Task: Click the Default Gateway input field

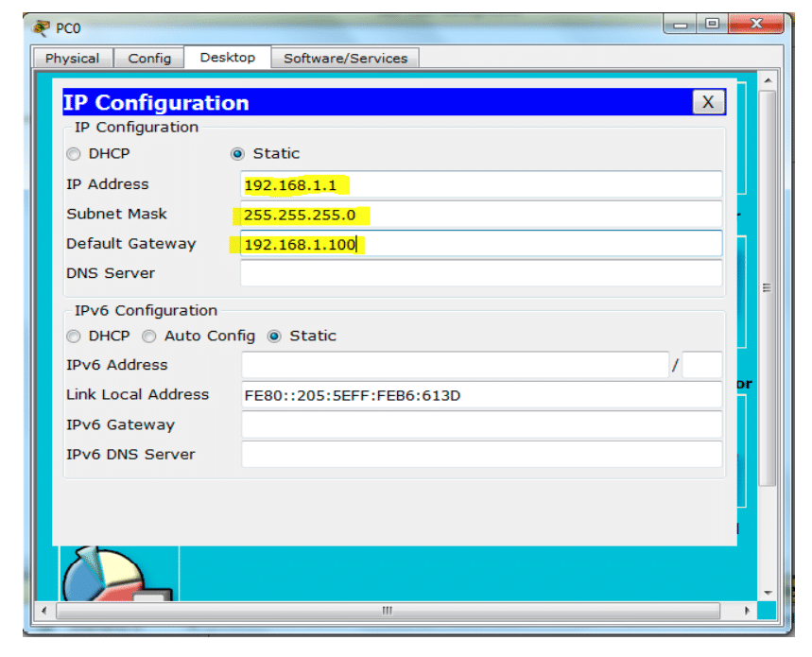Action: point(481,243)
